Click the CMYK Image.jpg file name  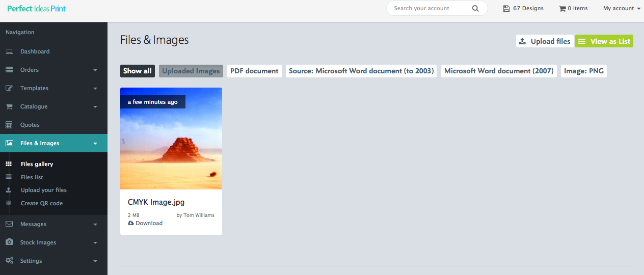[x=156, y=202]
